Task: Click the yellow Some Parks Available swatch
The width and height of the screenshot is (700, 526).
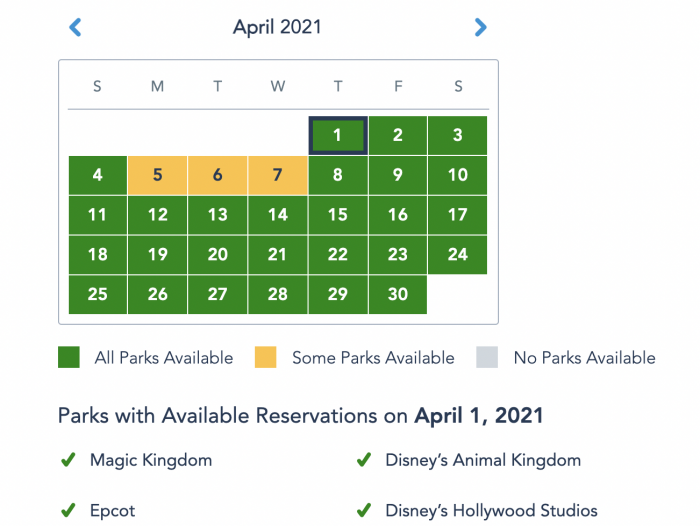Action: coord(266,357)
